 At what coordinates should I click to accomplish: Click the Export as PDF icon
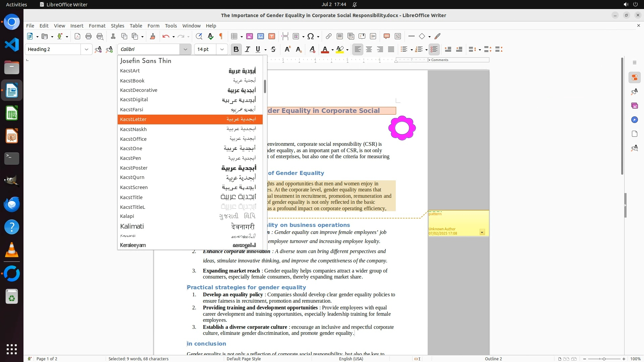pyautogui.click(x=77, y=36)
